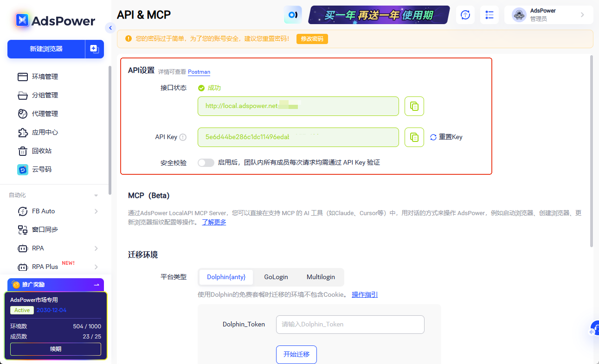Enable the 安全校验 API Key verification toggle
Screen dimensions: 599x364
coord(206,162)
